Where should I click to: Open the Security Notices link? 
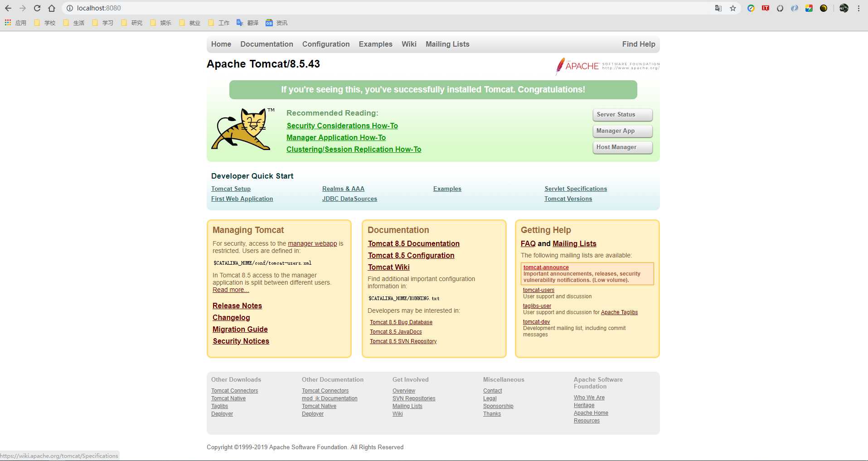241,341
